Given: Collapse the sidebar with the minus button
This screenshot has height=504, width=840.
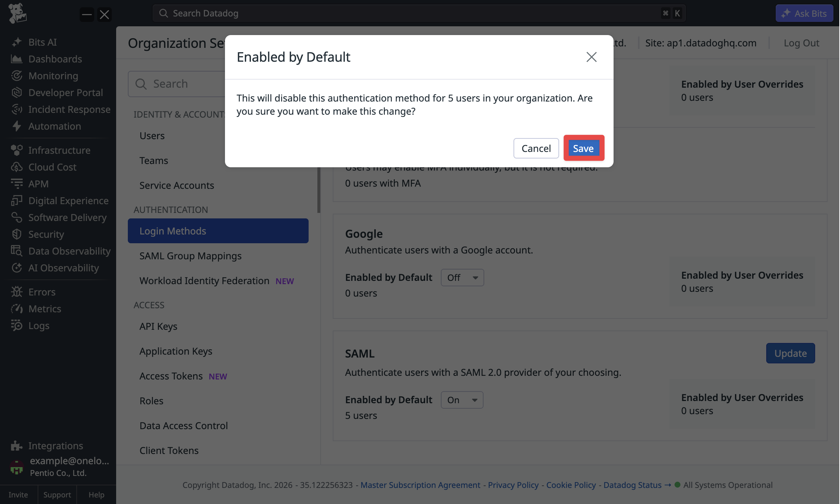Looking at the screenshot, I should click(x=87, y=15).
